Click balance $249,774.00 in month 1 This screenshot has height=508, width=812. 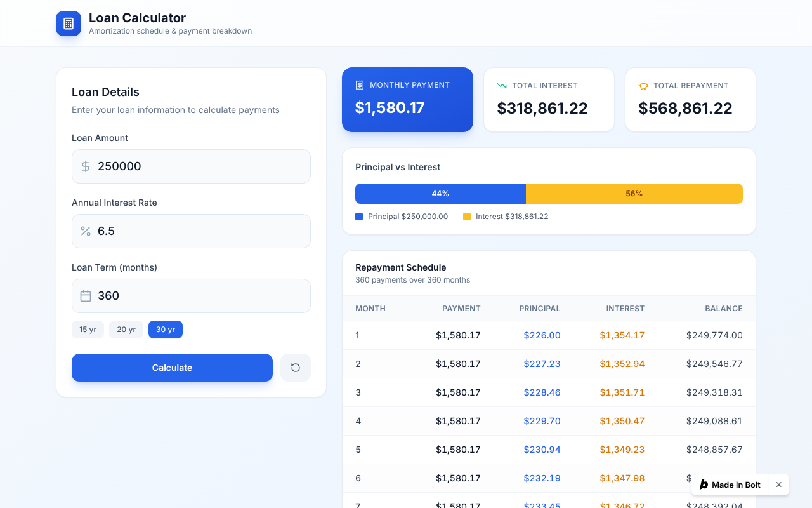(x=714, y=335)
